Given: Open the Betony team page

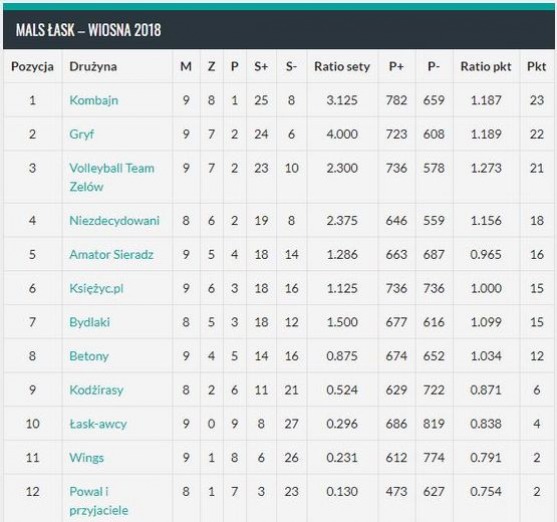Looking at the screenshot, I should click(x=89, y=356).
